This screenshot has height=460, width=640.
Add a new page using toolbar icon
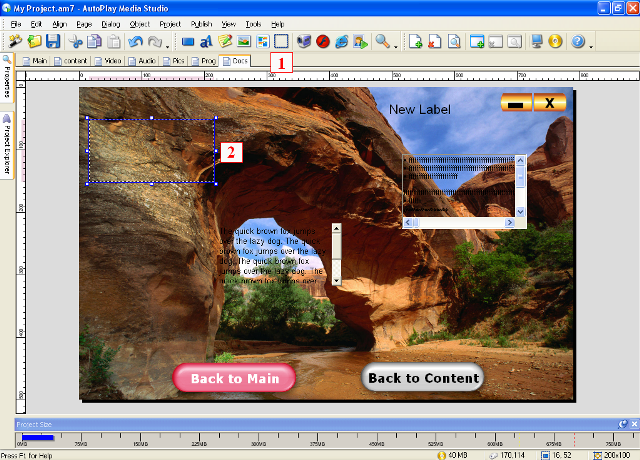[x=416, y=42]
